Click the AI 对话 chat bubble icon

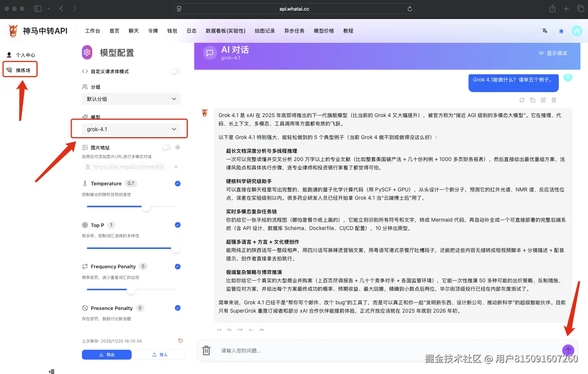(x=210, y=53)
